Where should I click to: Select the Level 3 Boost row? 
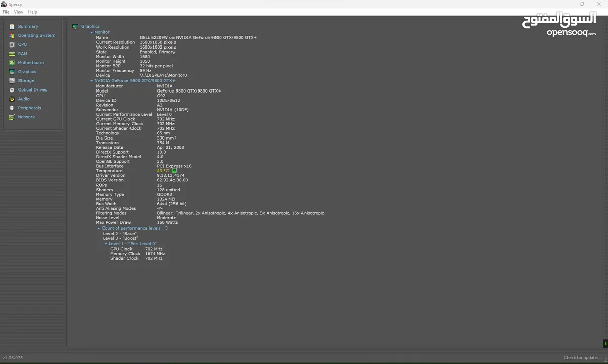point(120,238)
